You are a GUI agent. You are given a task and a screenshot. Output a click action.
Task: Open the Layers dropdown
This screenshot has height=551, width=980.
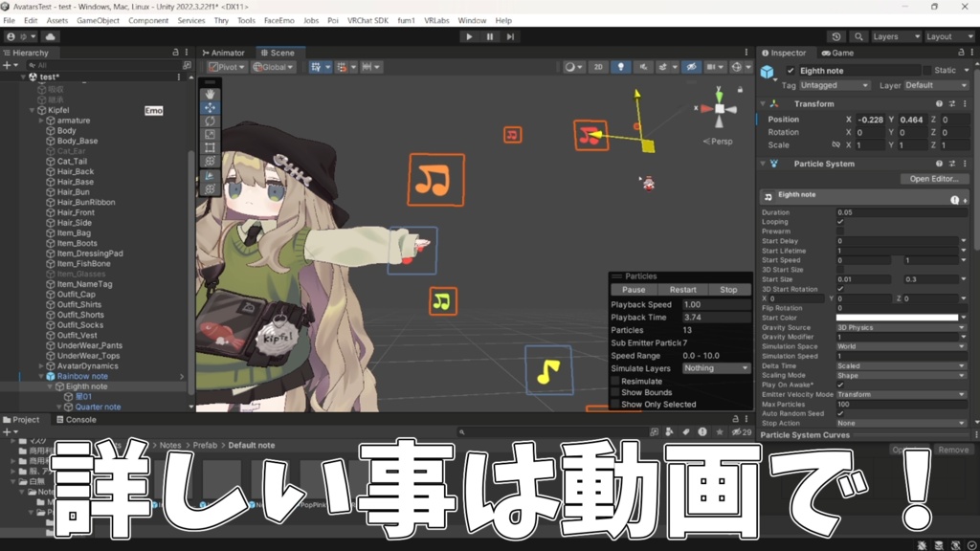click(x=896, y=37)
